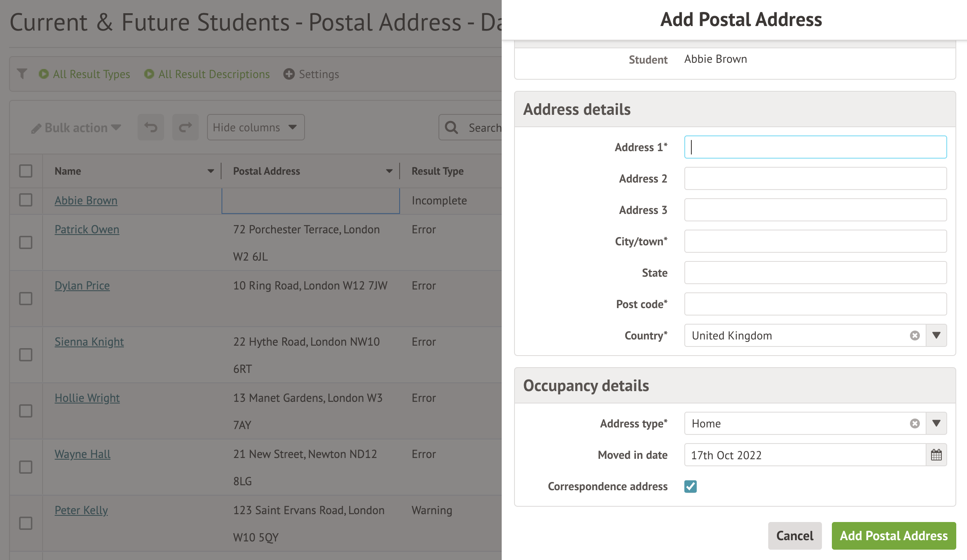Click the redo arrow icon
967x560 pixels.
[x=186, y=128]
